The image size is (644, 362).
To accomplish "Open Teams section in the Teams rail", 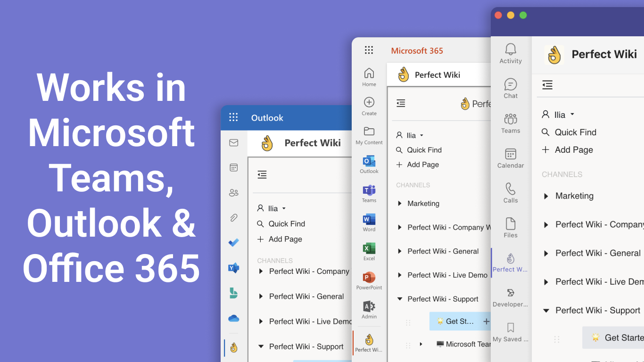I will 511,123.
